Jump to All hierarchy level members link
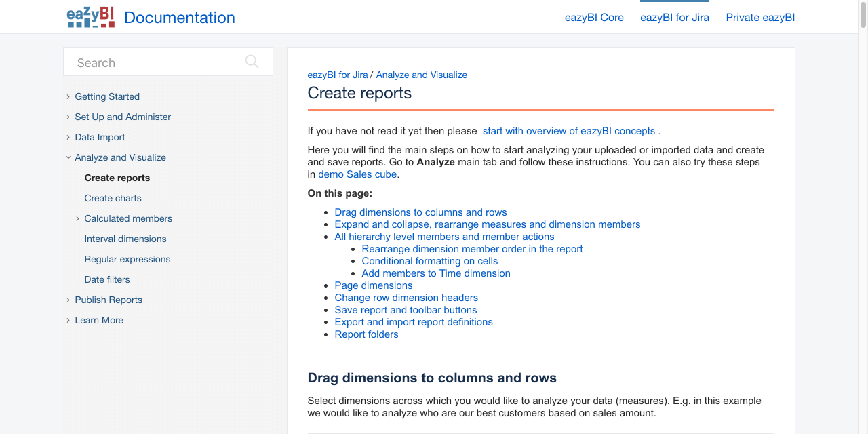 pos(444,237)
